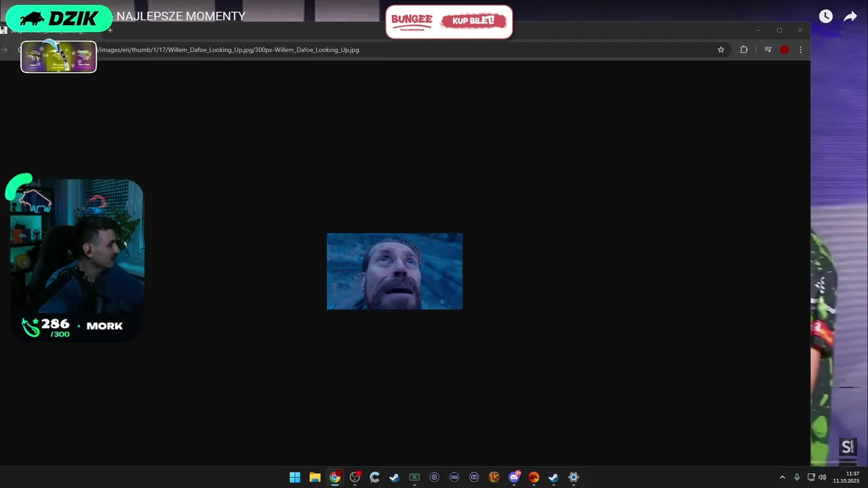Maximize the Chrome window

click(x=779, y=30)
